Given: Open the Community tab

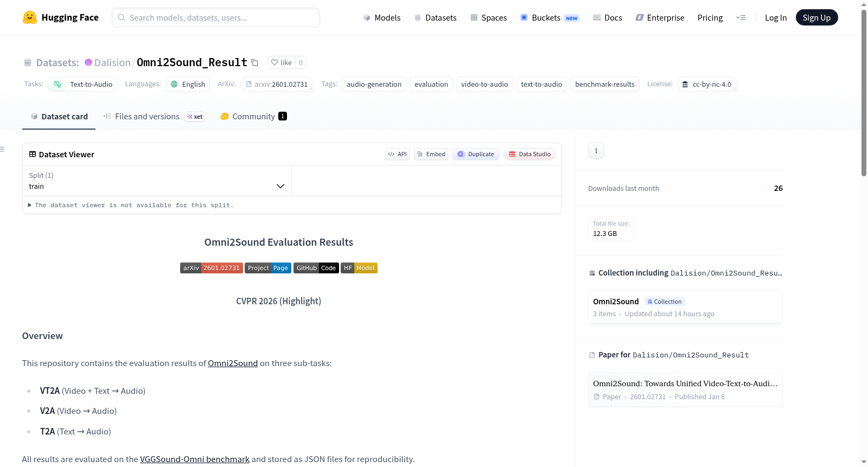Looking at the screenshot, I should tap(253, 117).
